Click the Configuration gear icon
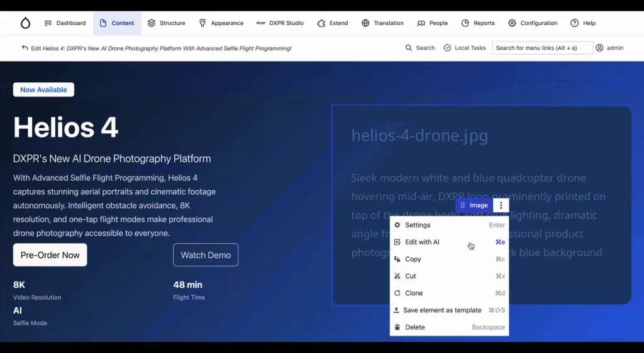644x353 pixels. [x=512, y=23]
